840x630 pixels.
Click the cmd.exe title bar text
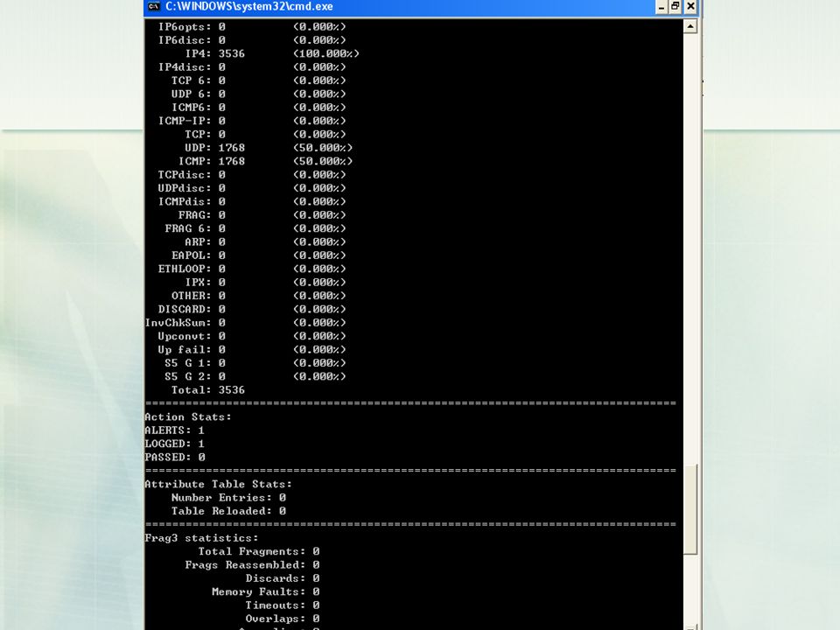pos(249,6)
